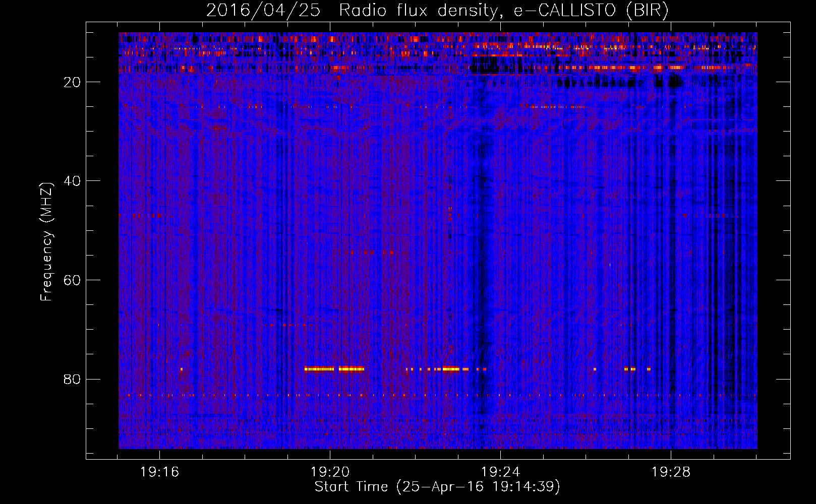This screenshot has height=504, width=816.
Task: Select the 19:16 time axis label
Action: click(x=159, y=472)
